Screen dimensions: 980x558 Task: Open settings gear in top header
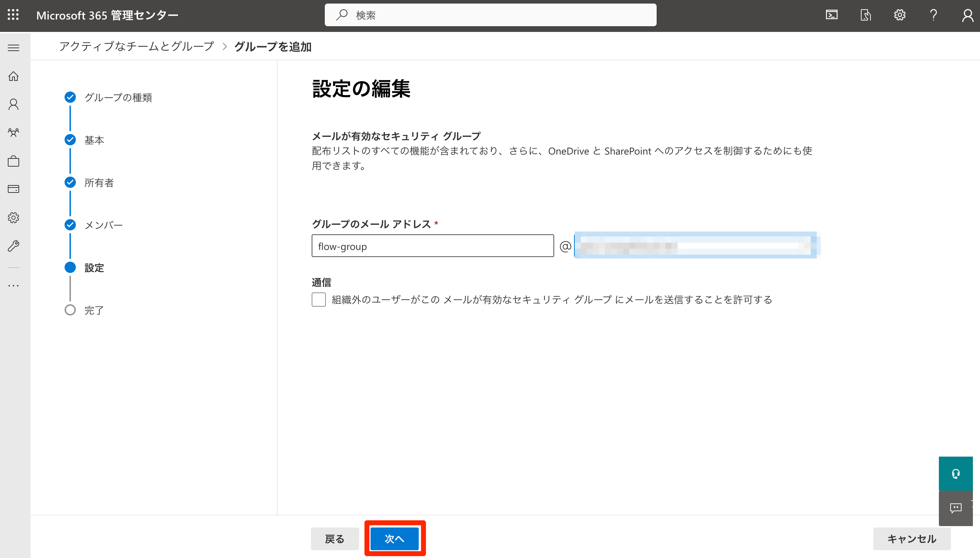click(900, 15)
